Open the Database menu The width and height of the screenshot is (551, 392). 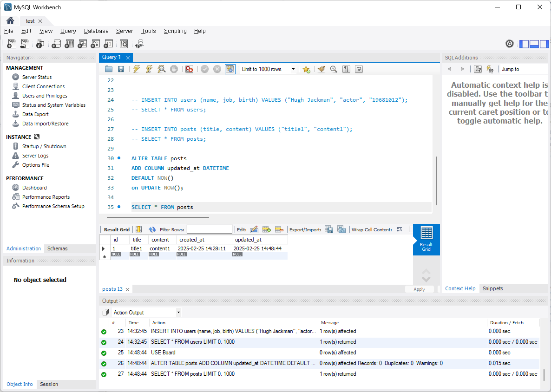pyautogui.click(x=96, y=31)
